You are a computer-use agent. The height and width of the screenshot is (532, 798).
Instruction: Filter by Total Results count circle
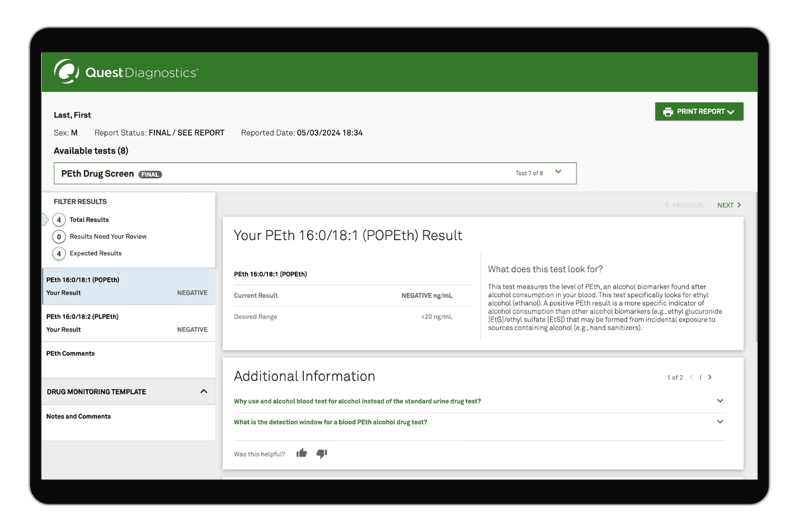point(59,219)
